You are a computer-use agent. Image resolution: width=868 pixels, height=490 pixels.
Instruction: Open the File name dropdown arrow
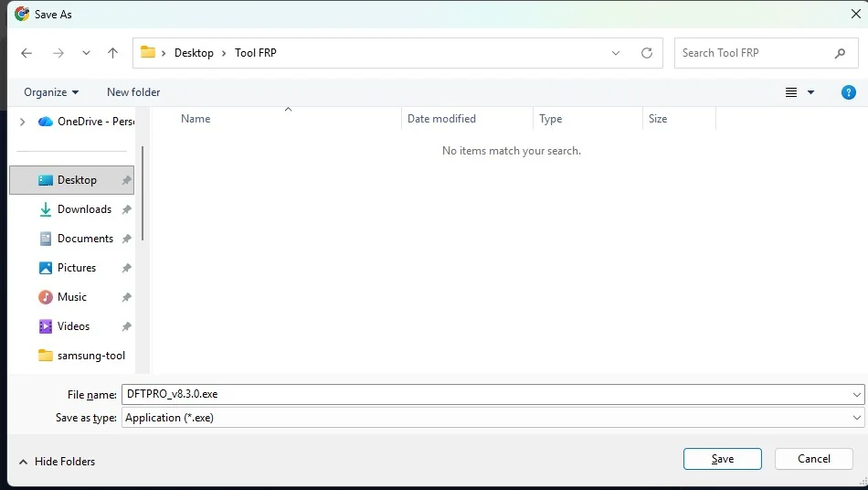pyautogui.click(x=857, y=395)
